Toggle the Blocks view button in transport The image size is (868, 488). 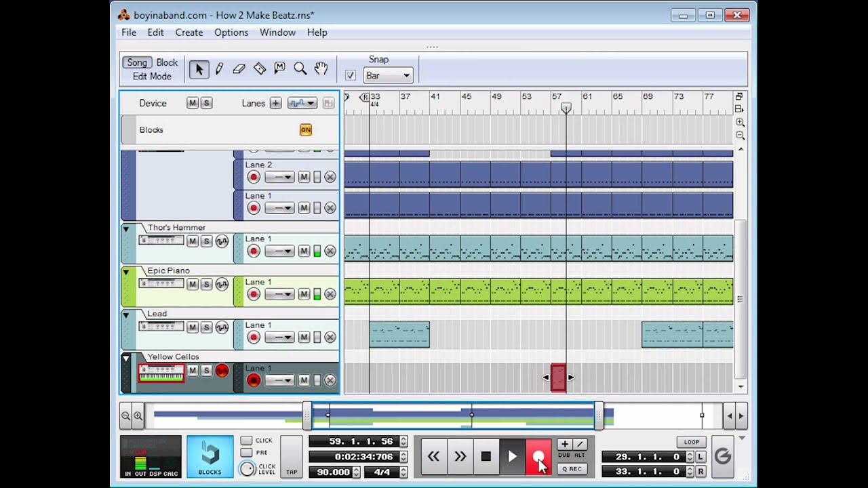click(x=210, y=456)
